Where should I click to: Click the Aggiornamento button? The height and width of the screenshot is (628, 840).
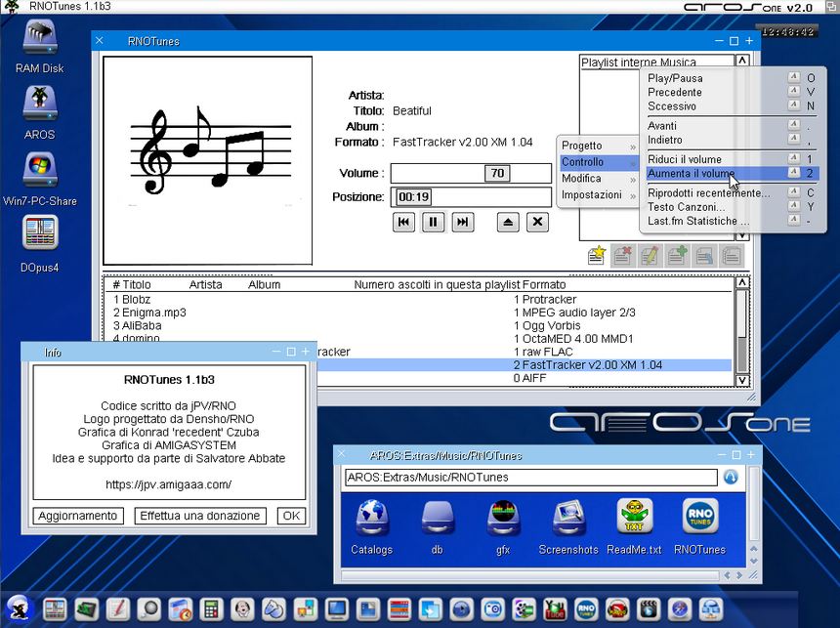(x=78, y=516)
